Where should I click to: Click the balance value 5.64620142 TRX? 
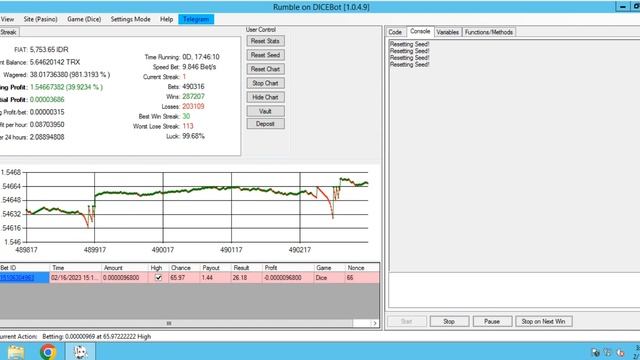tap(55, 62)
